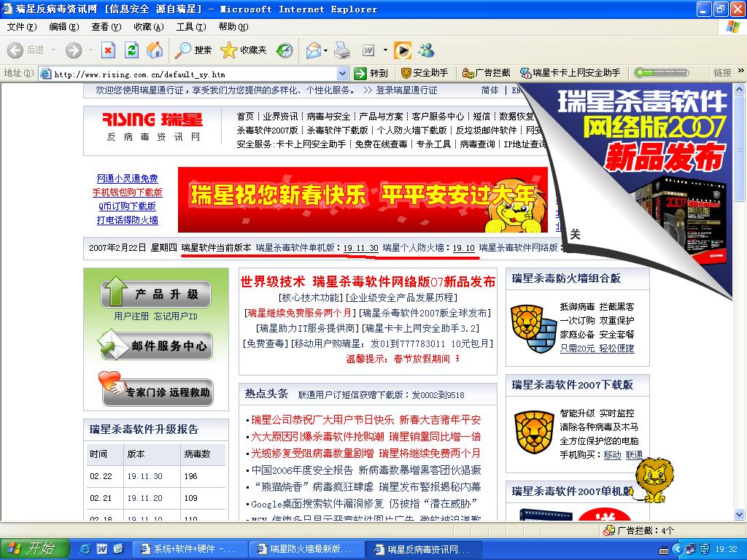Toggle 广告拦截 toolbar item

(486, 73)
